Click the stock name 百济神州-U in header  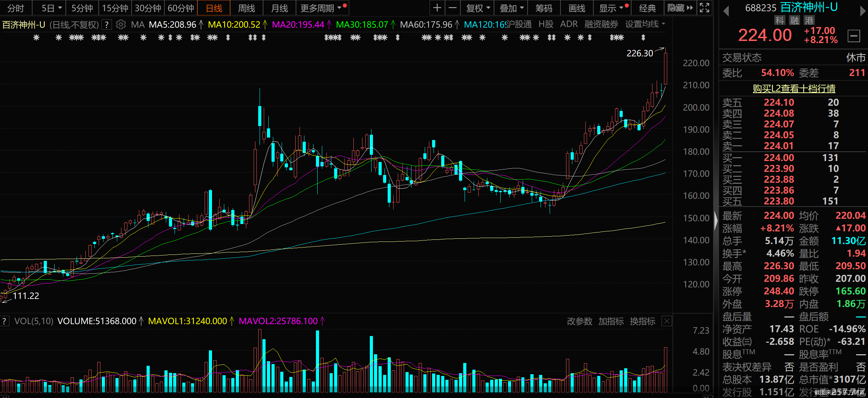809,7
